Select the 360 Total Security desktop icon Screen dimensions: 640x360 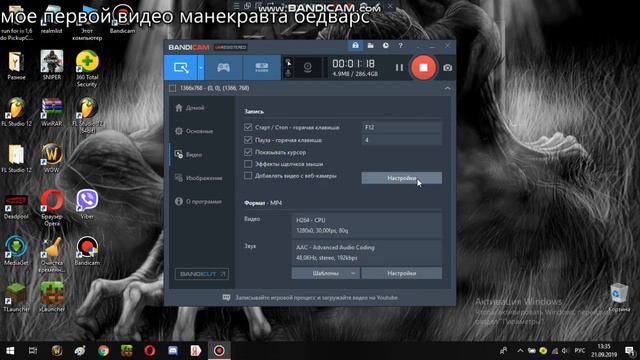point(87,69)
